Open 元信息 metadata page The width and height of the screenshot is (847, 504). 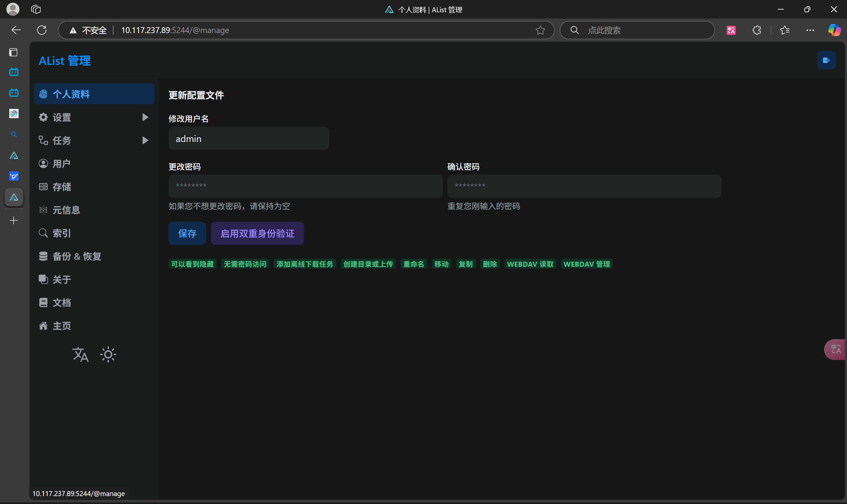point(94,210)
